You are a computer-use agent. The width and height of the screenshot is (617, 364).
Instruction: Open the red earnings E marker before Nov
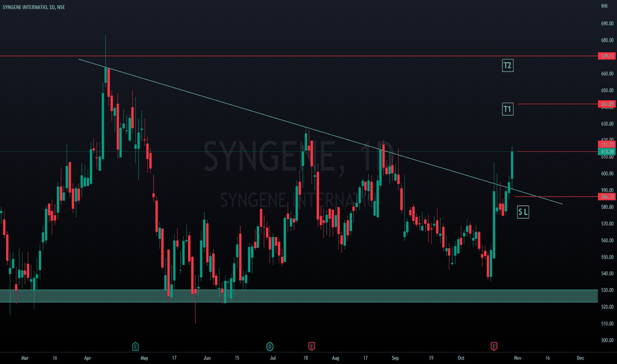pos(494,346)
